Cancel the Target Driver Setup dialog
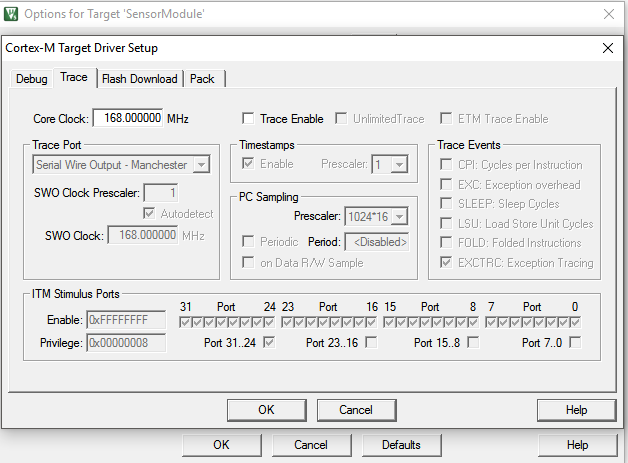 (x=356, y=410)
